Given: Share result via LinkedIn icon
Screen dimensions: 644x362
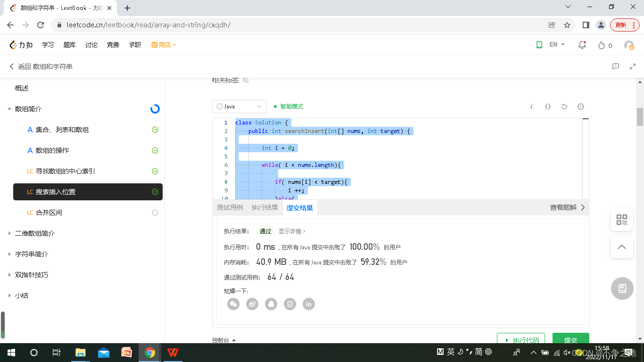Looking at the screenshot, I should [309, 304].
